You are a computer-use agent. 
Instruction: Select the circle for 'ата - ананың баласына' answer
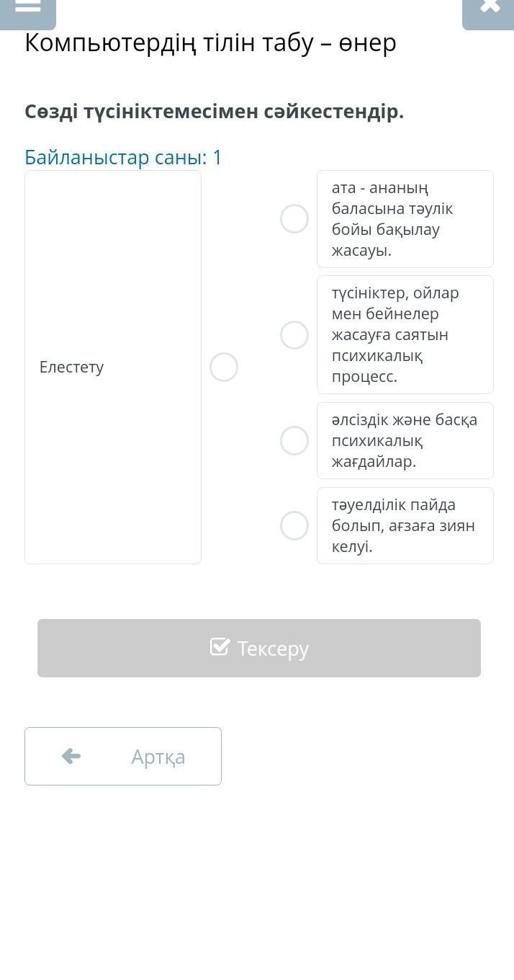pos(294,219)
